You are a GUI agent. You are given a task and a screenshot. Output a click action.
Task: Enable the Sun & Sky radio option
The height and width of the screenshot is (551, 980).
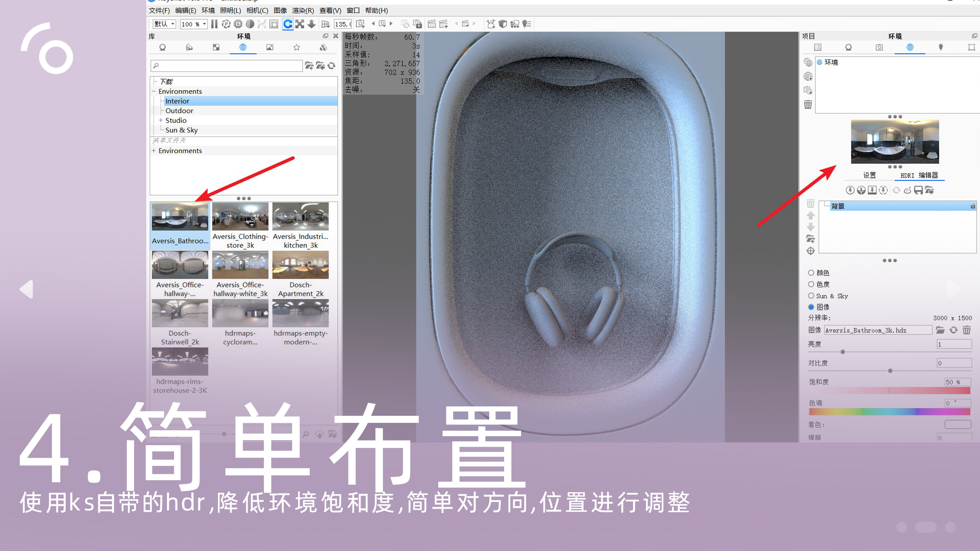pyautogui.click(x=811, y=296)
